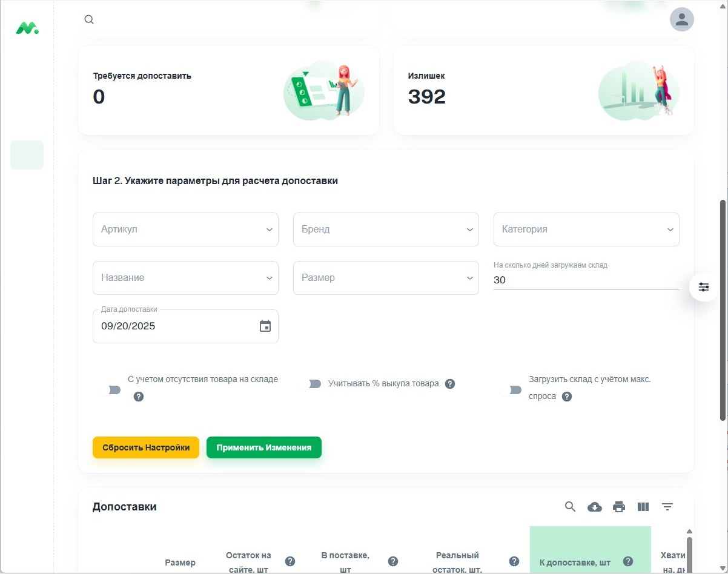Viewport: 728px width, 574px height.
Task: Click the main page vertical scrollbar
Action: tap(723, 310)
